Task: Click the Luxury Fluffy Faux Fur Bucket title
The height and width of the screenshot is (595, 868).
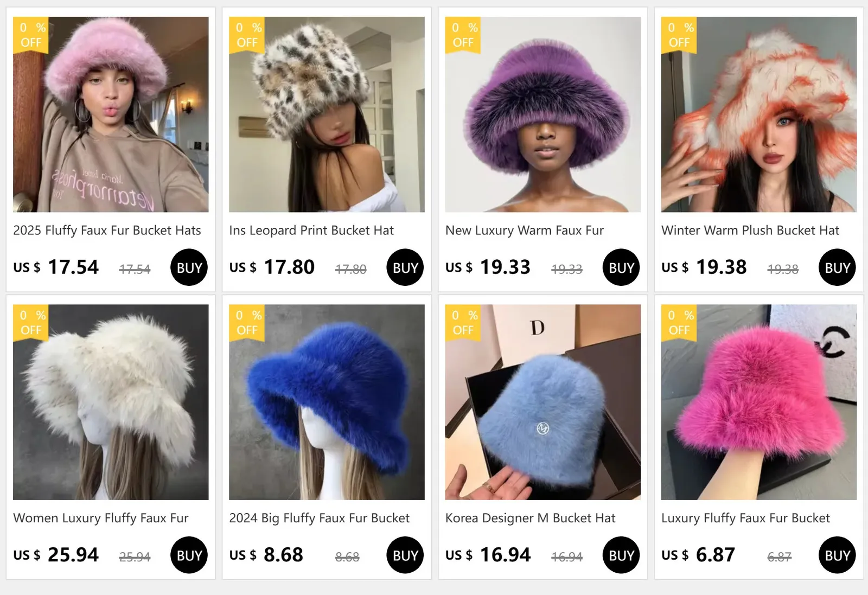Action: click(745, 518)
